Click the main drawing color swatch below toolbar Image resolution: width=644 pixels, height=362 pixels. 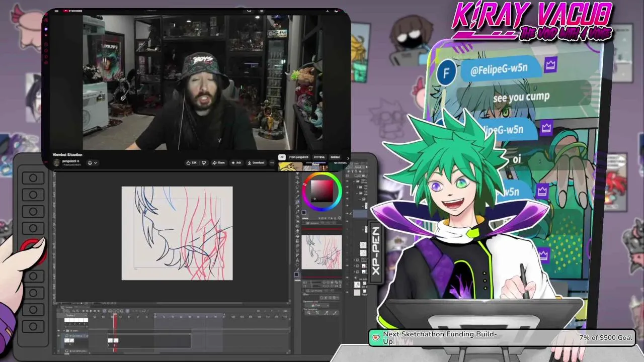296,274
